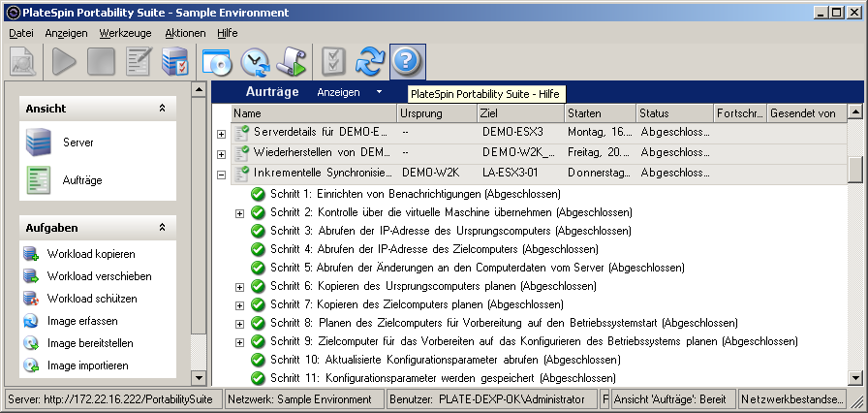This screenshot has width=868, height=413.
Task: Sort by the Name column header
Action: coord(314,113)
